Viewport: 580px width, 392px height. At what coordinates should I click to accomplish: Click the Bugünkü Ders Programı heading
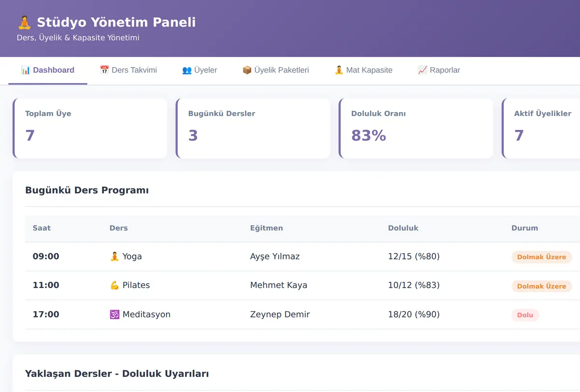[87, 190]
